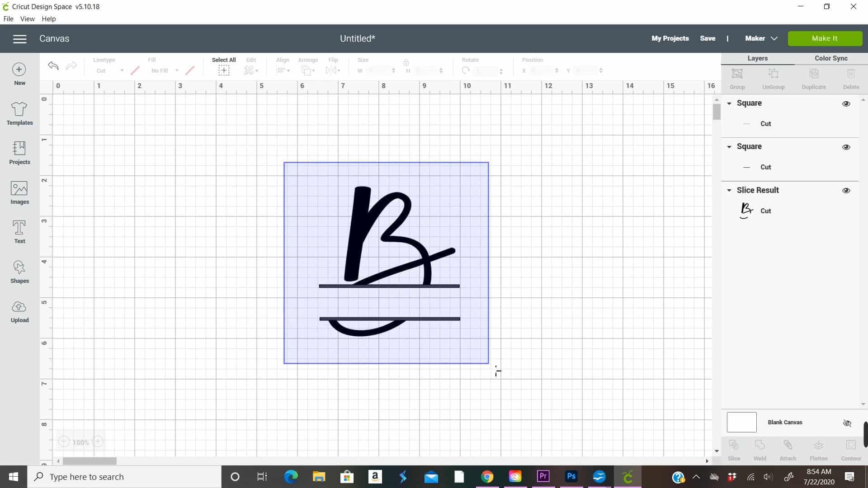The height and width of the screenshot is (488, 868).
Task: Open the Shapes panel
Action: coord(19,272)
